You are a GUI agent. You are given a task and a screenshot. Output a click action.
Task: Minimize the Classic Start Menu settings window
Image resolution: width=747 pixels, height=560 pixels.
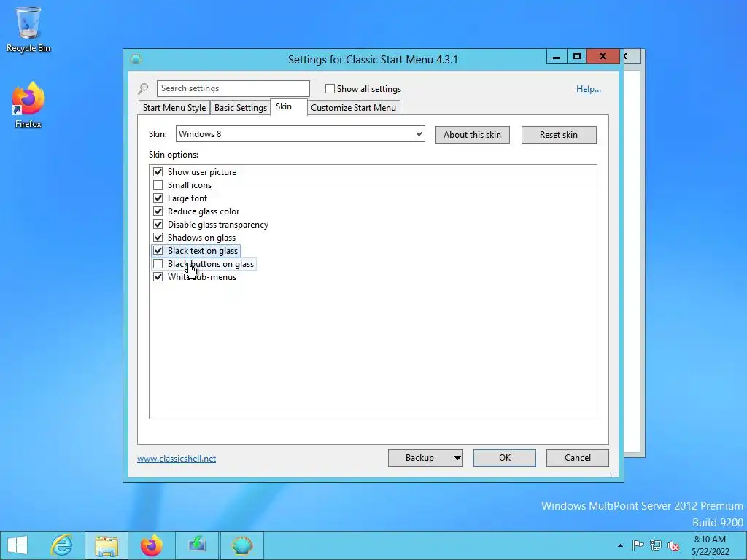557,57
